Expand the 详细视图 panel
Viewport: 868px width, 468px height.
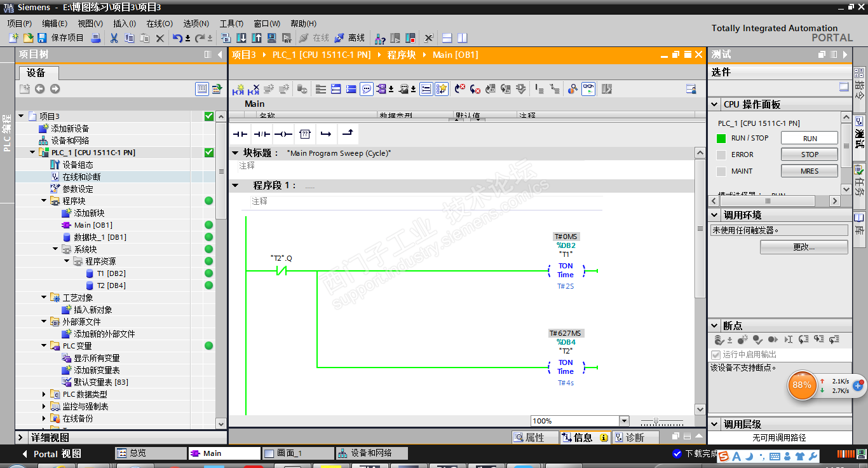(21, 437)
